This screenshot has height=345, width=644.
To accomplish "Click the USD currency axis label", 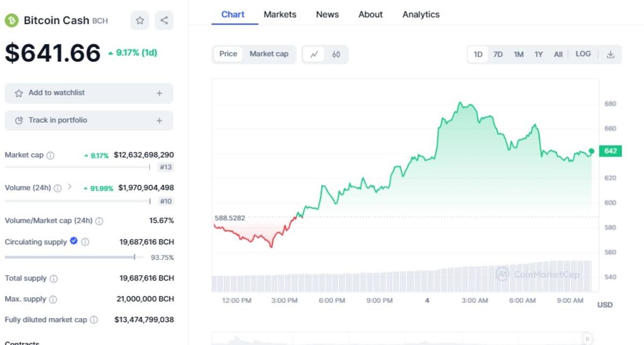I will (x=605, y=305).
